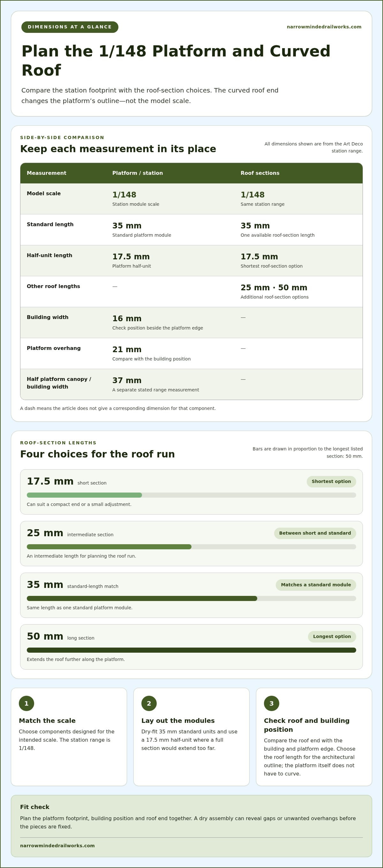The width and height of the screenshot is (383, 868).
Task: Click the 25 mm intermediate section progress bar
Action: coord(191,546)
